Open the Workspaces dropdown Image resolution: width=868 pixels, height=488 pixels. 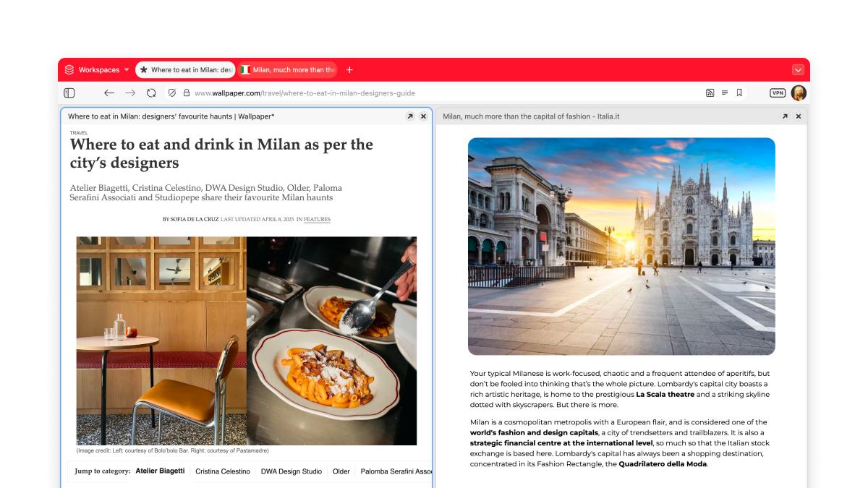(97, 70)
